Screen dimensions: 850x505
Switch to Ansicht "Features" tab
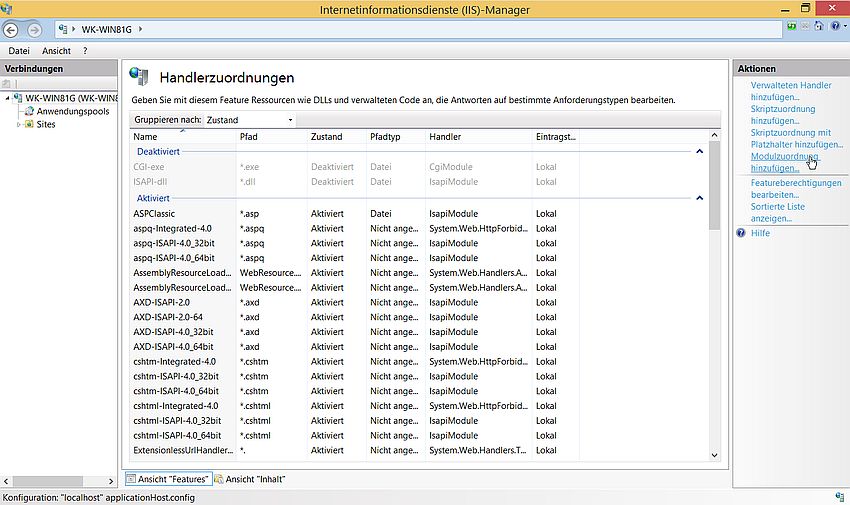(167, 479)
